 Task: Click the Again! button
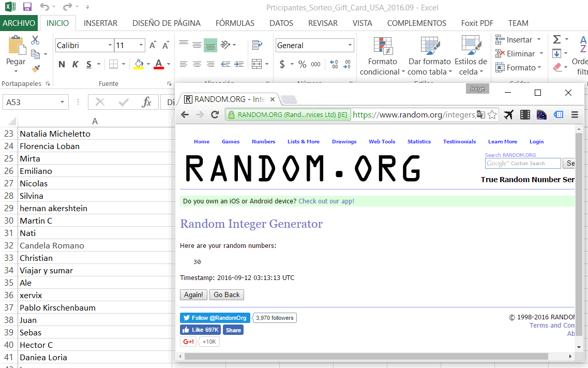pos(193,295)
